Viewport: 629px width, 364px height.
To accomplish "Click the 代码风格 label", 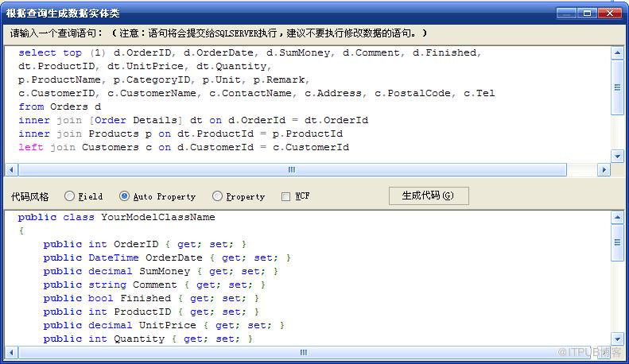I will point(30,196).
